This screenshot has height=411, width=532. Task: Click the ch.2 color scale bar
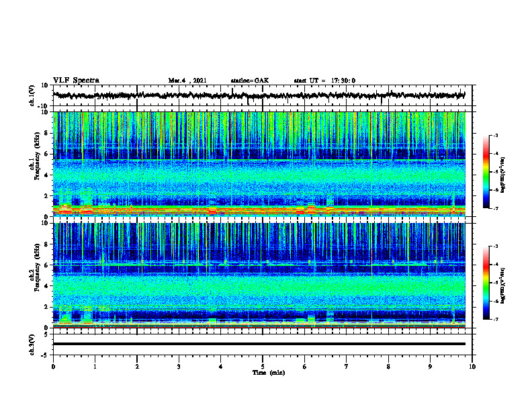click(x=486, y=283)
